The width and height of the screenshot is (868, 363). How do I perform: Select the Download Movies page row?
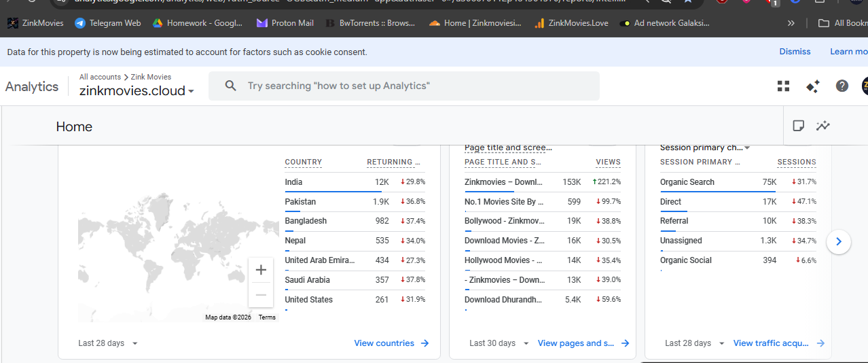click(x=543, y=241)
